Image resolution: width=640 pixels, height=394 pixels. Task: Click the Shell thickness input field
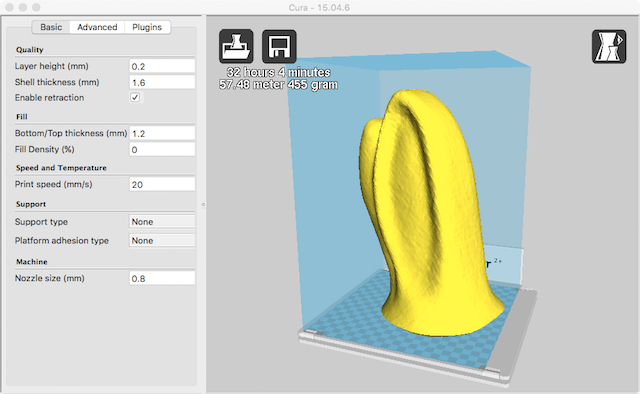coord(162,82)
